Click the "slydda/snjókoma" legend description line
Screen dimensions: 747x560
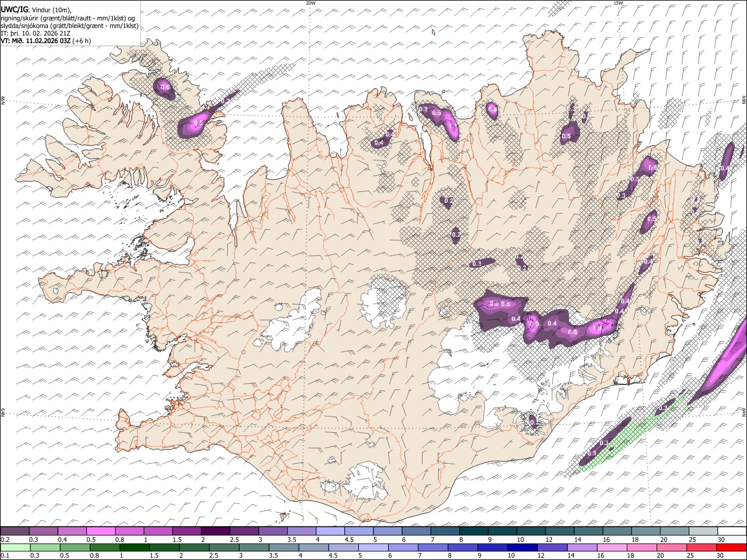(x=69, y=26)
